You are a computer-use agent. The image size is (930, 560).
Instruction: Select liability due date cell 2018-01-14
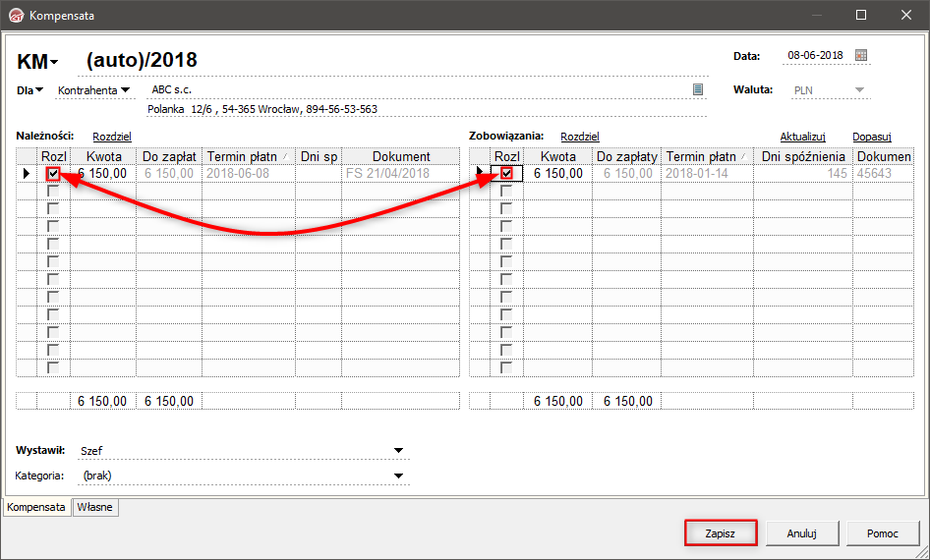(707, 174)
